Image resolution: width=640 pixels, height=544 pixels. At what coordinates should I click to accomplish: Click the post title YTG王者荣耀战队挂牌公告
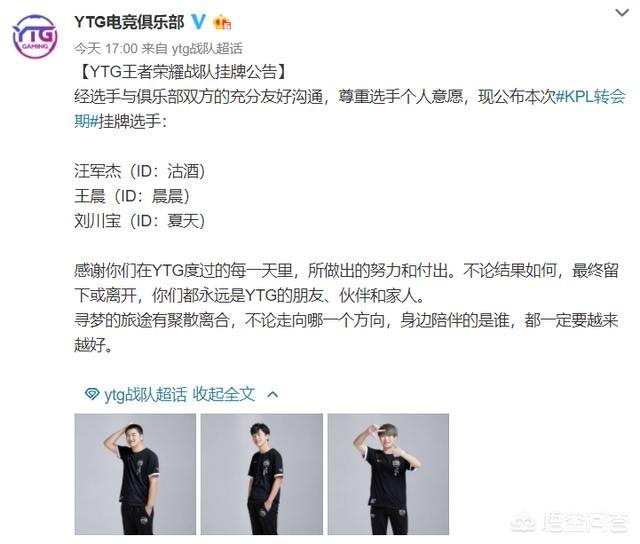(182, 72)
